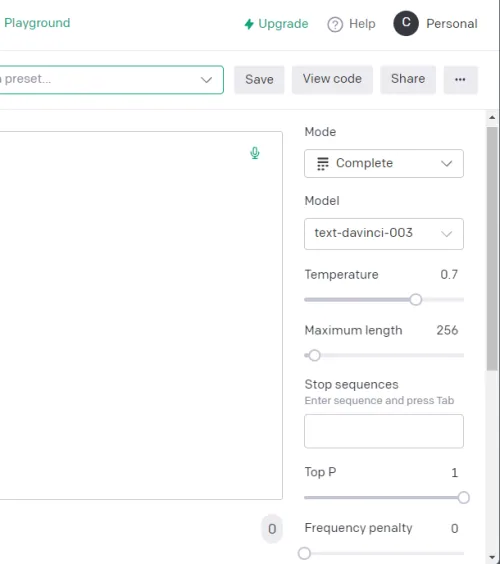This screenshot has height=564, width=500.
Task: Click the Upgrade link
Action: tap(276, 24)
